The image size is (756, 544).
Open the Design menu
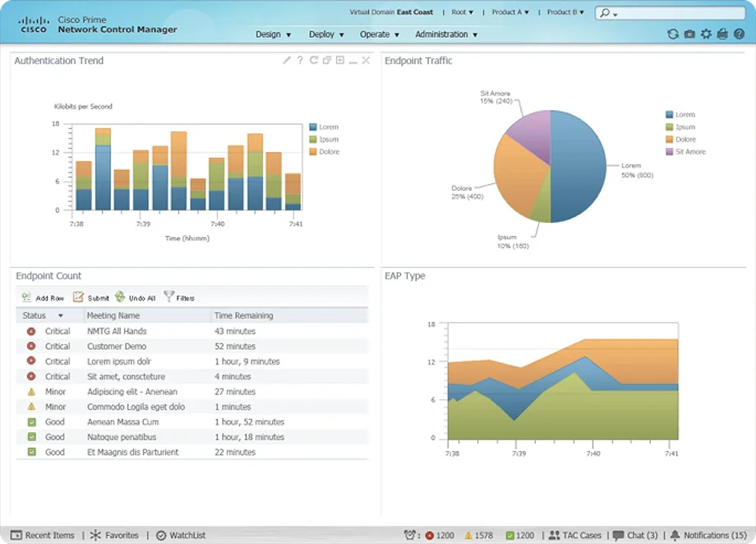click(x=273, y=35)
